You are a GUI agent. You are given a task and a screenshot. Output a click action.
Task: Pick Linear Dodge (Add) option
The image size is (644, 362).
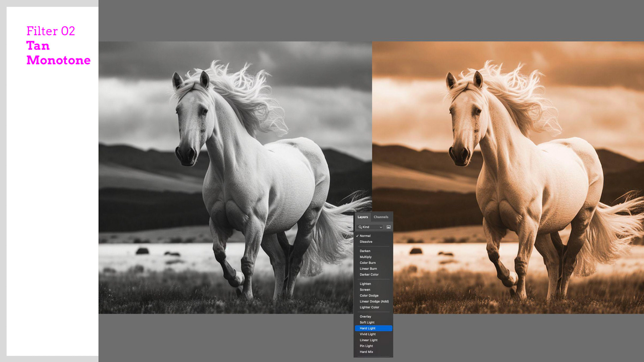pos(374,301)
